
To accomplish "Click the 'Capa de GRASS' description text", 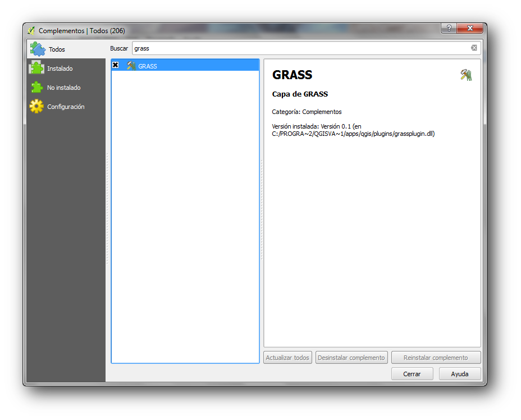I will pos(300,94).
